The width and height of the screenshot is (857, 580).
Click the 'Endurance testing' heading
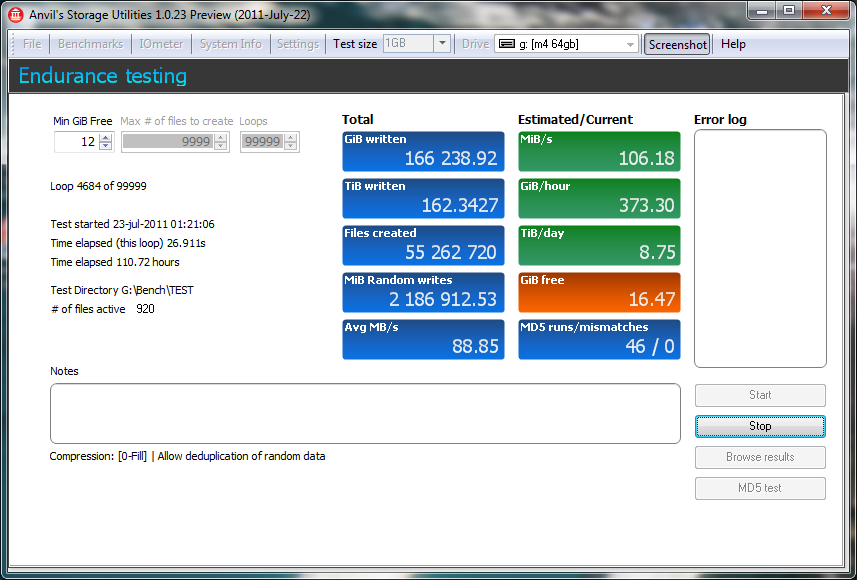click(103, 76)
